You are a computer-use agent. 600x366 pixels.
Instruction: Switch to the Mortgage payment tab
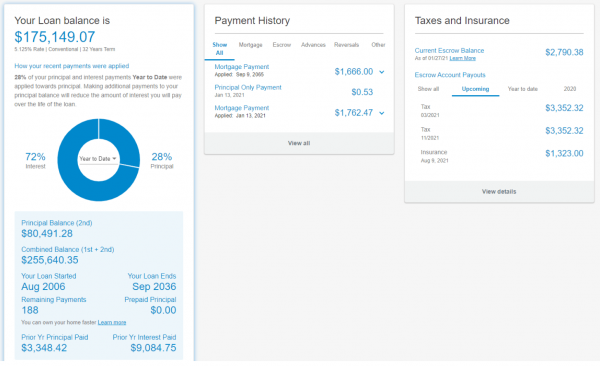(251, 45)
